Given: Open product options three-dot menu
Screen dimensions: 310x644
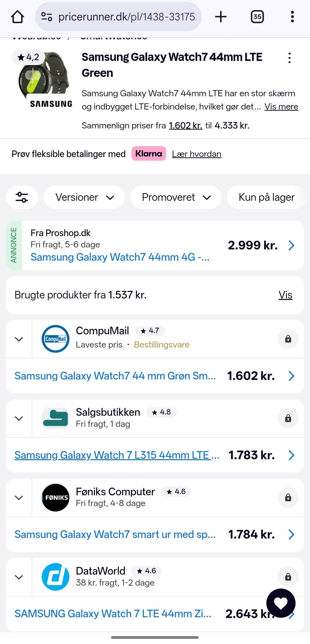Looking at the screenshot, I should click(289, 58).
